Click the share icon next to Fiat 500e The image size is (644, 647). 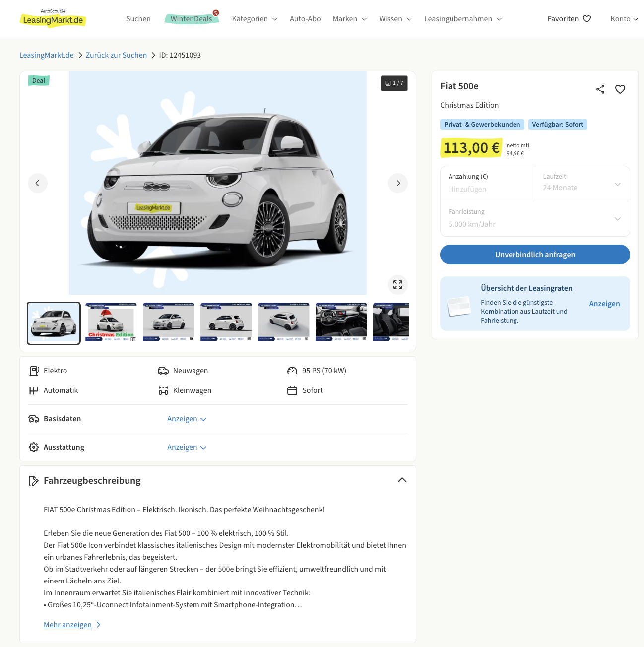(600, 89)
